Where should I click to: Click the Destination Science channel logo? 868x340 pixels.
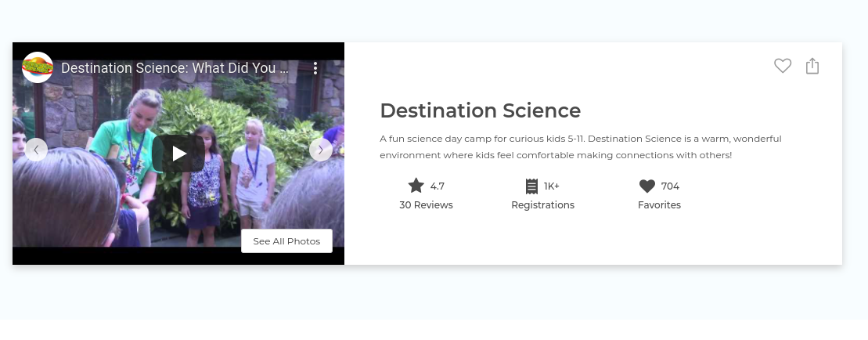click(x=37, y=67)
